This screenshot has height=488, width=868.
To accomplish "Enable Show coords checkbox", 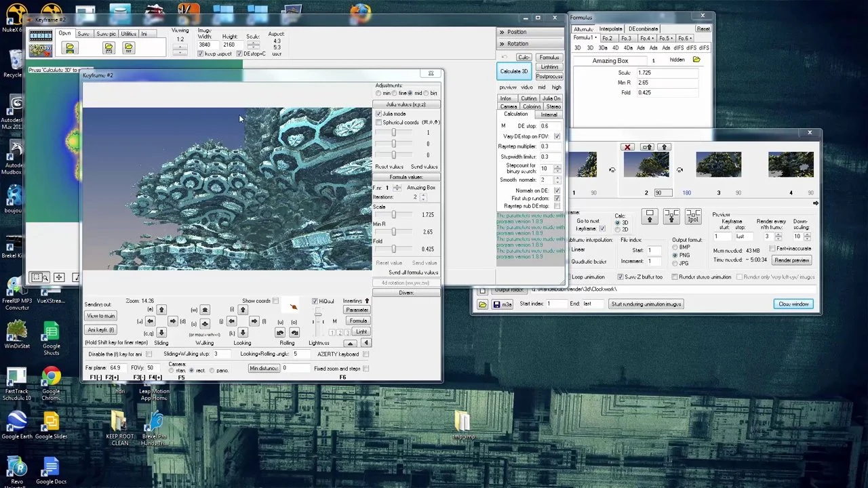I will pyautogui.click(x=275, y=301).
